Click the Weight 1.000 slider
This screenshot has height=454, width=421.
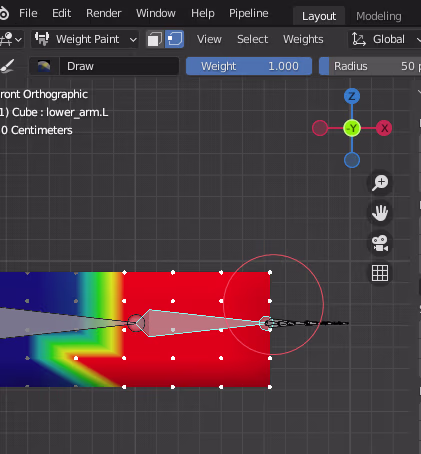249,66
